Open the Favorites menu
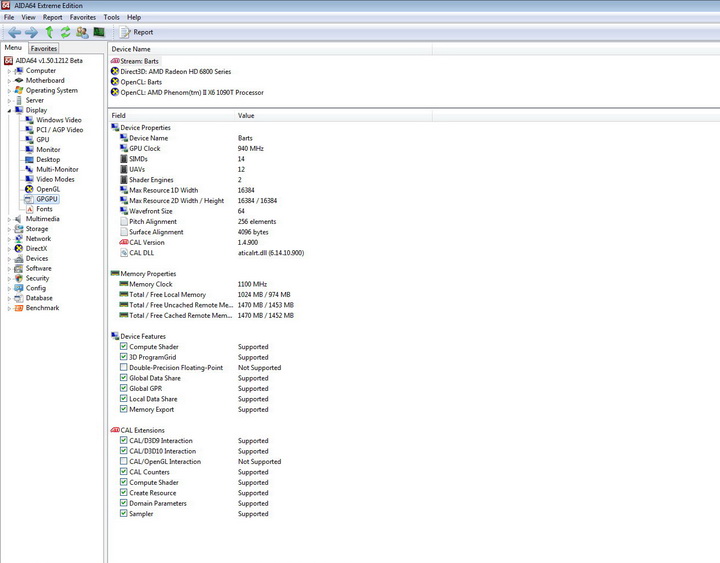 (x=83, y=17)
